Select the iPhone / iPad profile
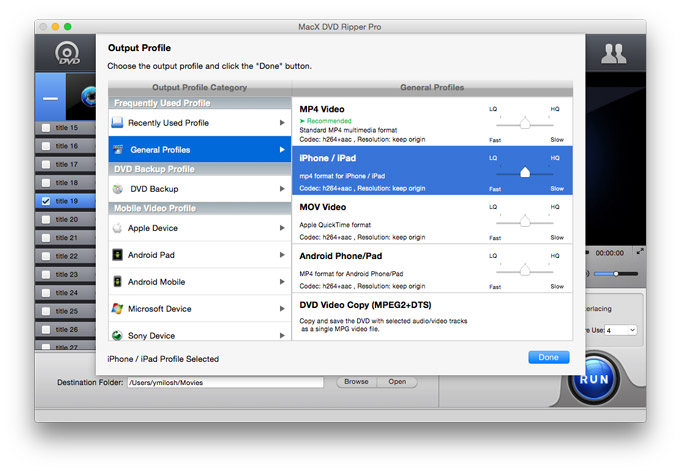Screen dimensions: 680x471 tap(432, 170)
